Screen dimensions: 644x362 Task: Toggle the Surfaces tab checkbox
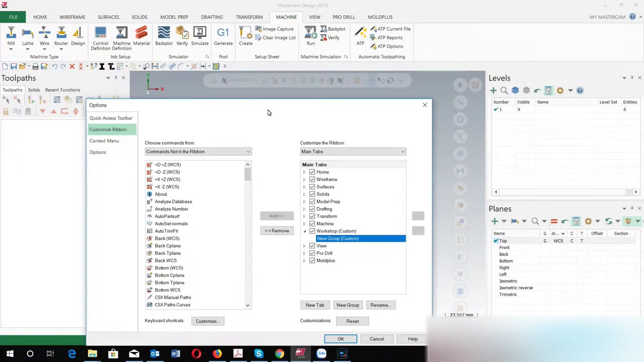(x=312, y=187)
